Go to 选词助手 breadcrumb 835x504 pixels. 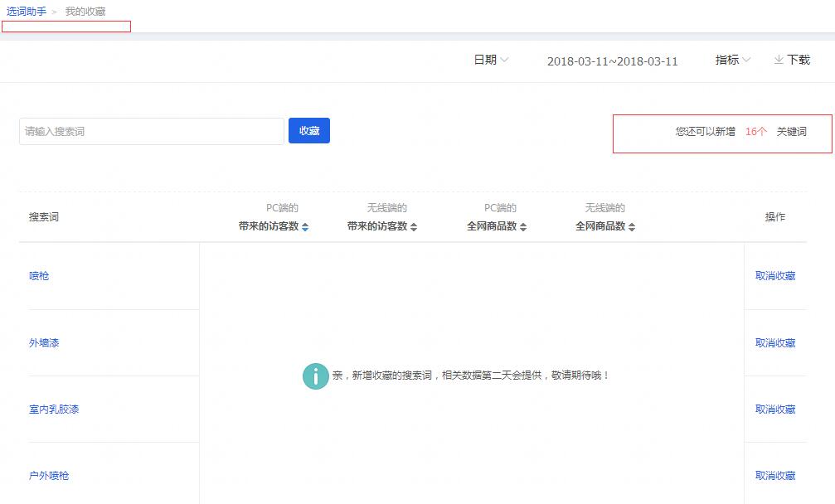(x=27, y=12)
